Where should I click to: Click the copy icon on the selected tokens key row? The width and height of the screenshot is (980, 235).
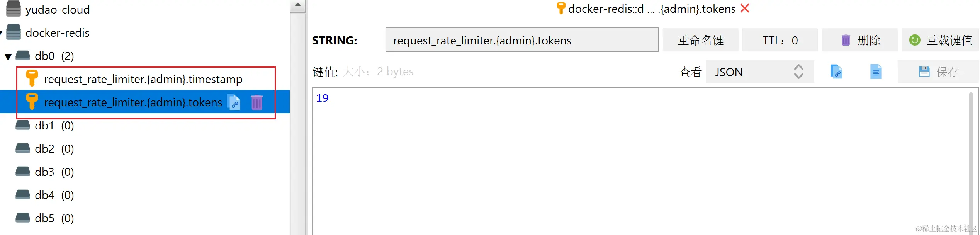tap(234, 102)
